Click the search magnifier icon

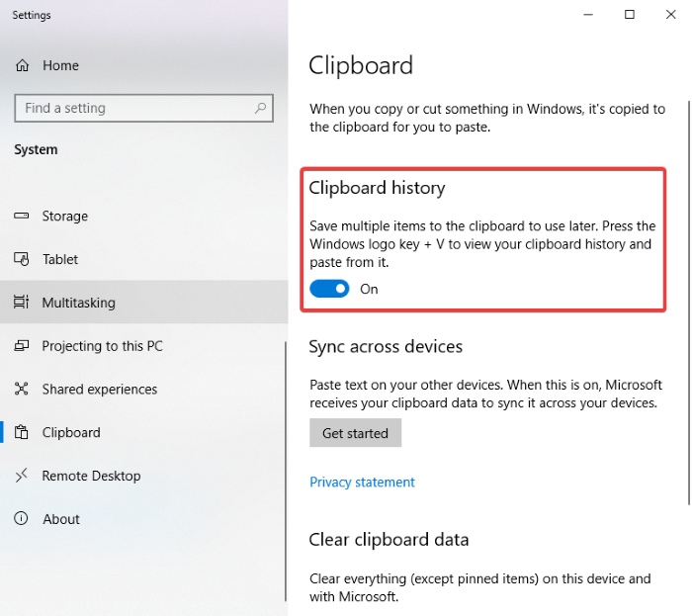(x=261, y=108)
